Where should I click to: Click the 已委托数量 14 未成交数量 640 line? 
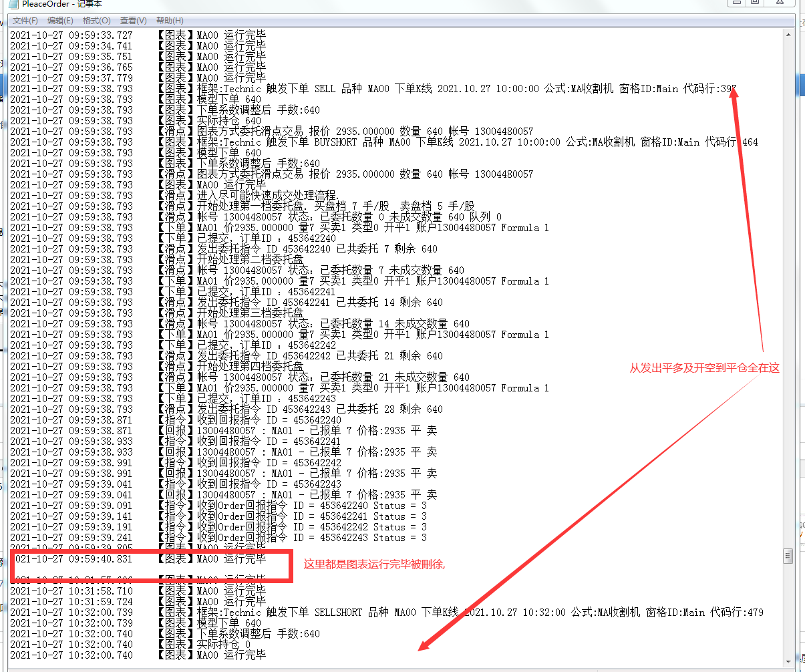(240, 323)
